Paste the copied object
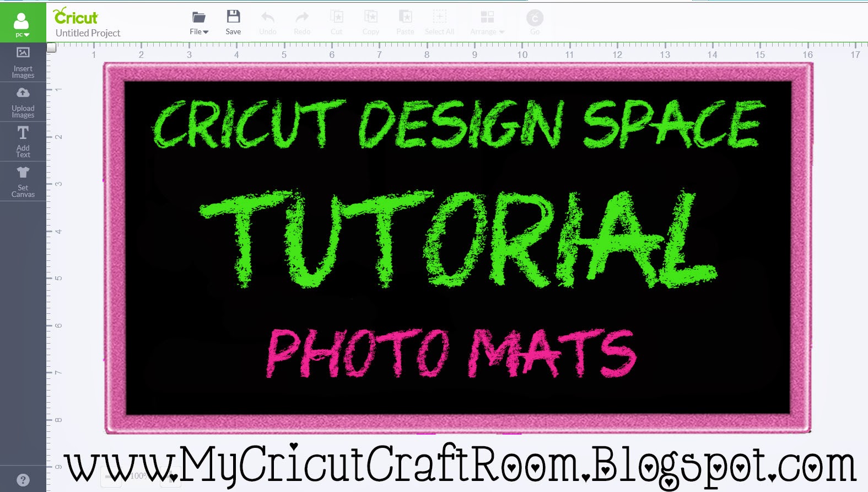Image resolution: width=868 pixels, height=492 pixels. [x=405, y=23]
